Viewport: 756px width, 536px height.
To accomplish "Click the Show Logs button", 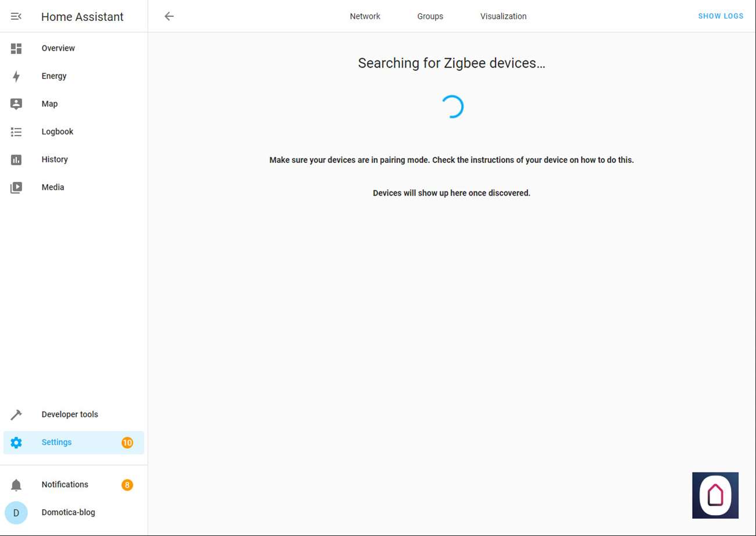I will 721,16.
